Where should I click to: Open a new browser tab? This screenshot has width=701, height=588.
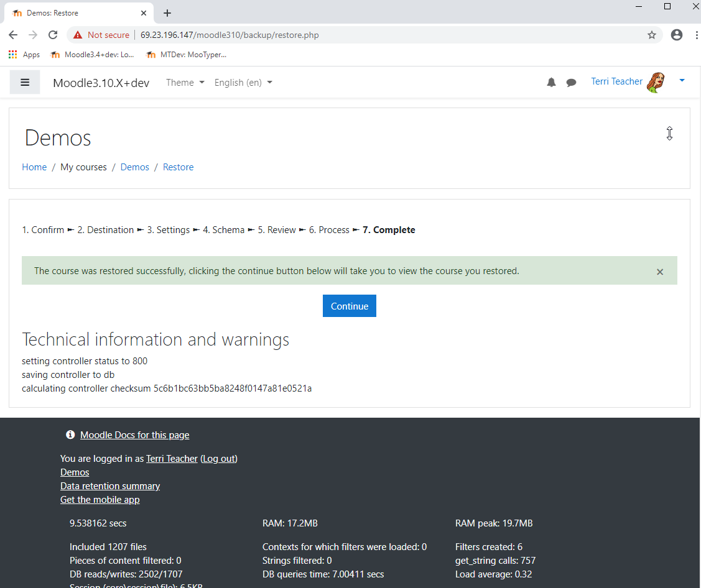pos(167,13)
